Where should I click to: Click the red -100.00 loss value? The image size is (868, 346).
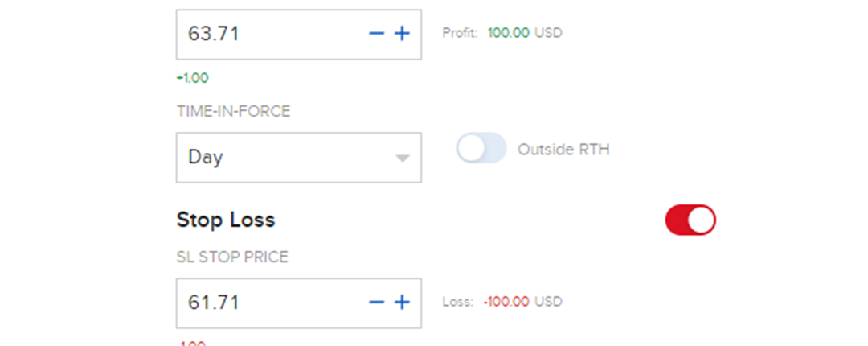(506, 303)
